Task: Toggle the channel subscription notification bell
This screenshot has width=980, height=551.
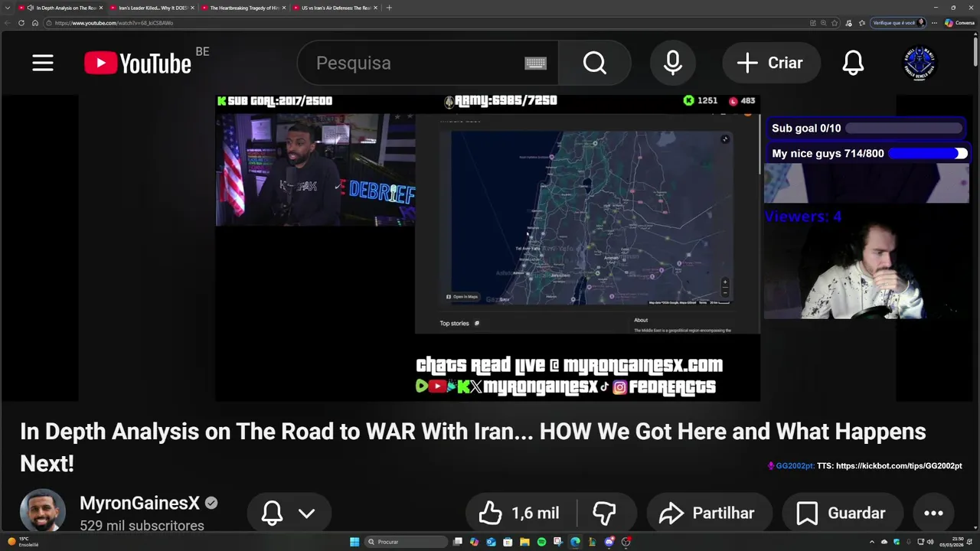Action: click(272, 513)
